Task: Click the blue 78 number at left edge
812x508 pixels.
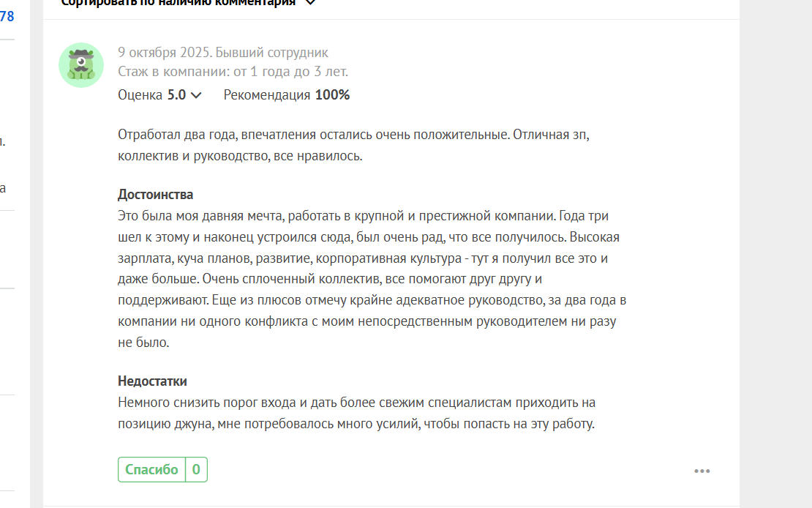Action: (x=7, y=17)
